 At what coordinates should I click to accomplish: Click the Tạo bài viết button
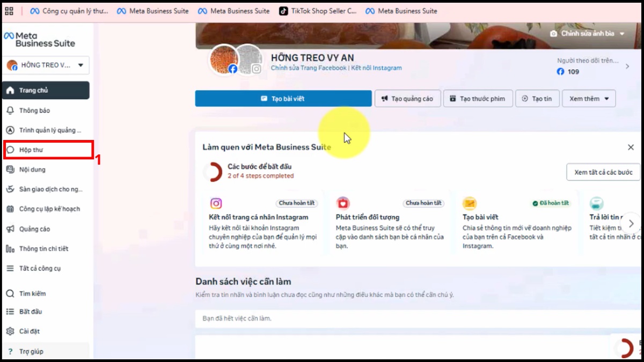(x=283, y=99)
